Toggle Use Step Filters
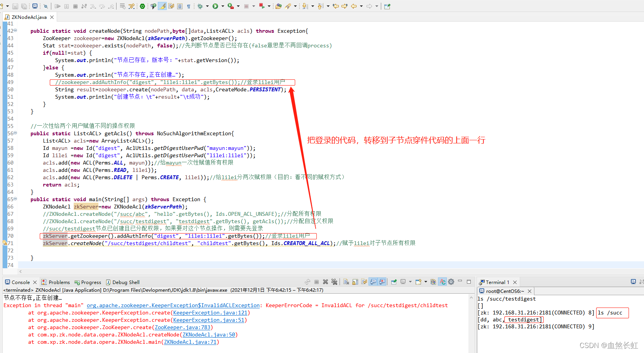This screenshot has height=353, width=644. [131, 6]
